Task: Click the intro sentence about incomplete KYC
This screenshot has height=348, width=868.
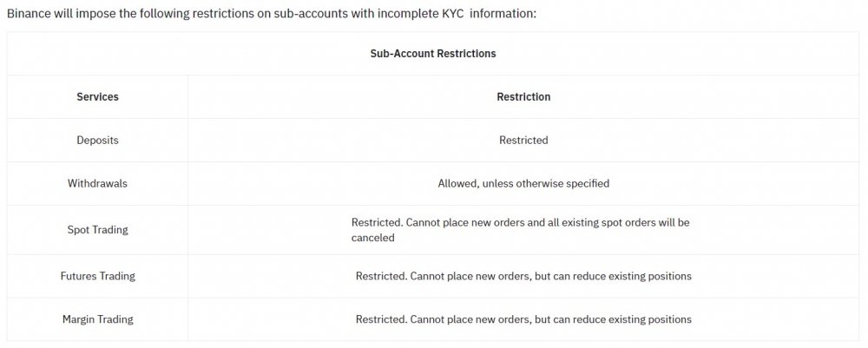Action: coord(272,13)
